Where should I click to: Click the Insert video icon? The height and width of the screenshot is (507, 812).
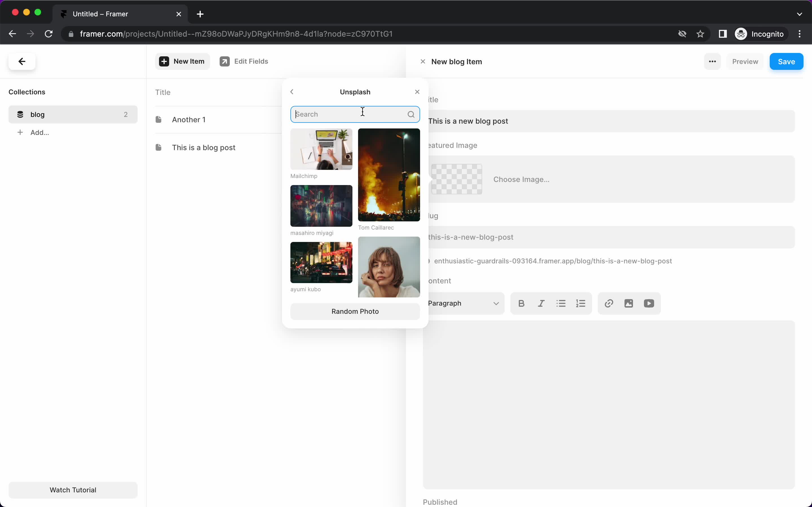(x=648, y=303)
